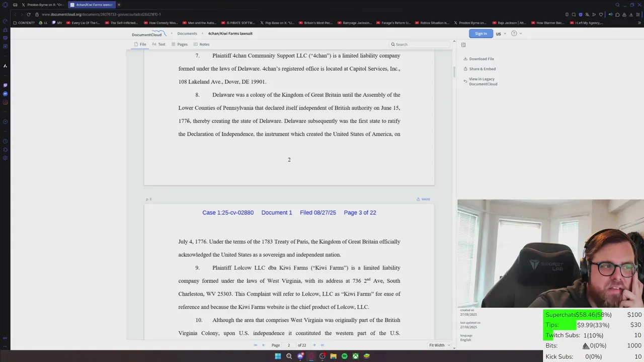Switch to the File view tab

140,44
